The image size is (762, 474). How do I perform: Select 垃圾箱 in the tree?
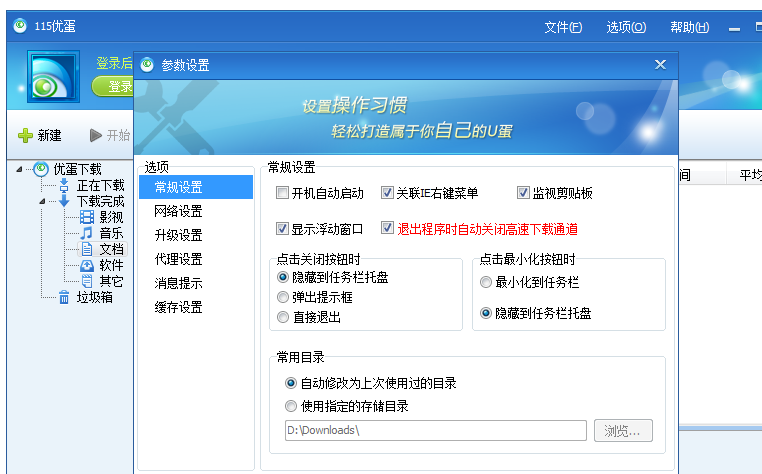pyautogui.click(x=94, y=297)
